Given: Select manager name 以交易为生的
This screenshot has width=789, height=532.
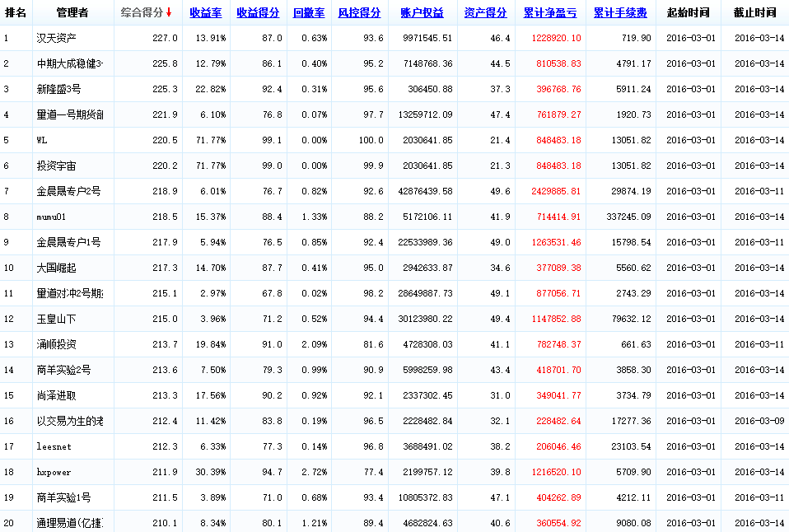Looking at the screenshot, I should pos(70,421).
